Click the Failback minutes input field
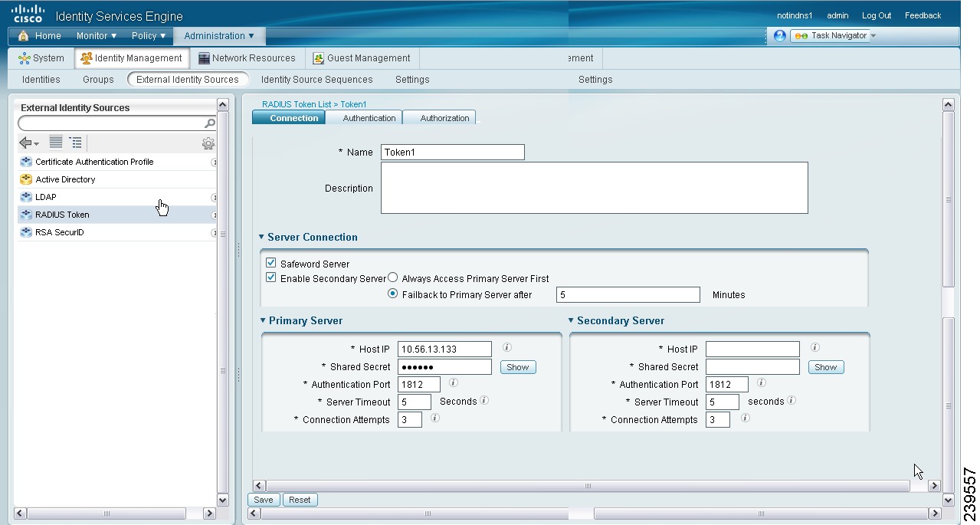Screen dimensions: 980x525 click(x=628, y=295)
